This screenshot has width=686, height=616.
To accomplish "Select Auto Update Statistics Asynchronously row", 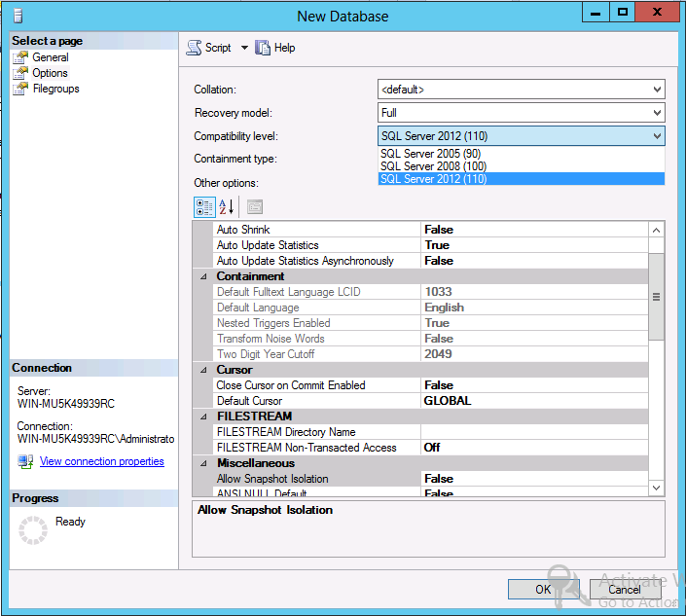I will [x=430, y=261].
